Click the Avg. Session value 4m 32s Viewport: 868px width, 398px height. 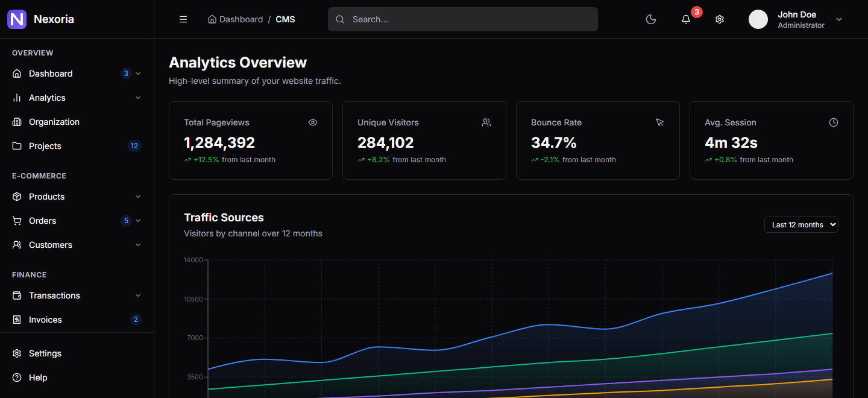(x=731, y=143)
